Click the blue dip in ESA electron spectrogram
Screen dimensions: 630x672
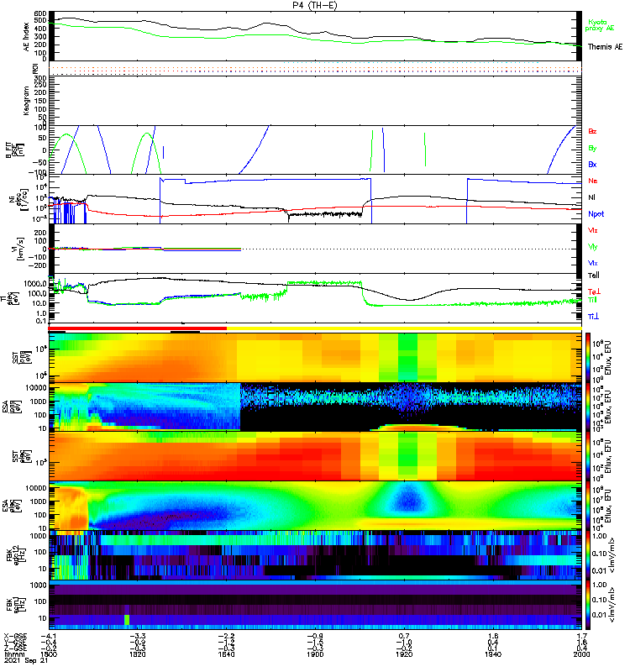tap(407, 500)
